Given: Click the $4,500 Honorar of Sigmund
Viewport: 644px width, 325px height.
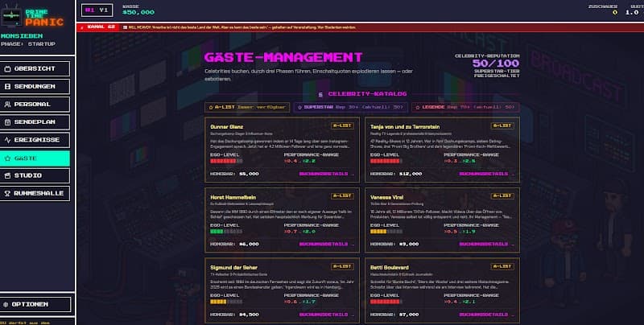Looking at the screenshot, I should [249, 315].
